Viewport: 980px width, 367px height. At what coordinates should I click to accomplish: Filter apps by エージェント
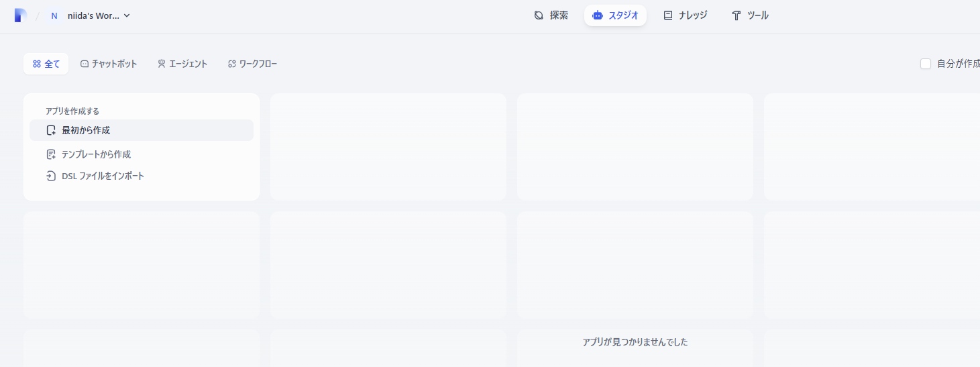pos(182,64)
